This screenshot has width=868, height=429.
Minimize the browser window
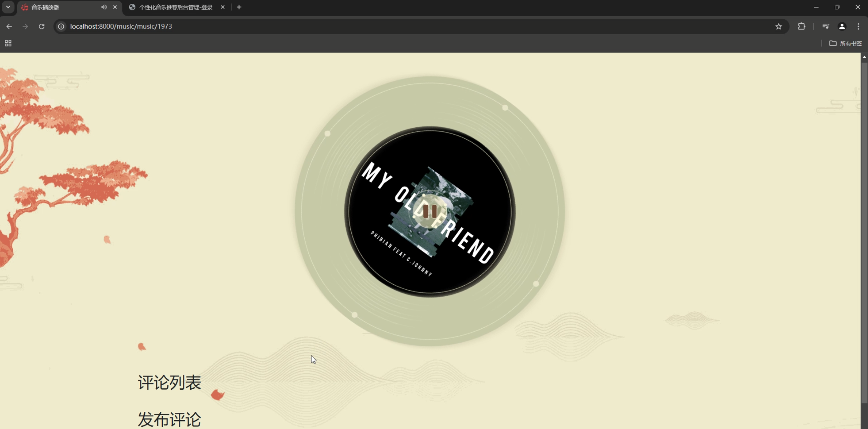pyautogui.click(x=816, y=7)
